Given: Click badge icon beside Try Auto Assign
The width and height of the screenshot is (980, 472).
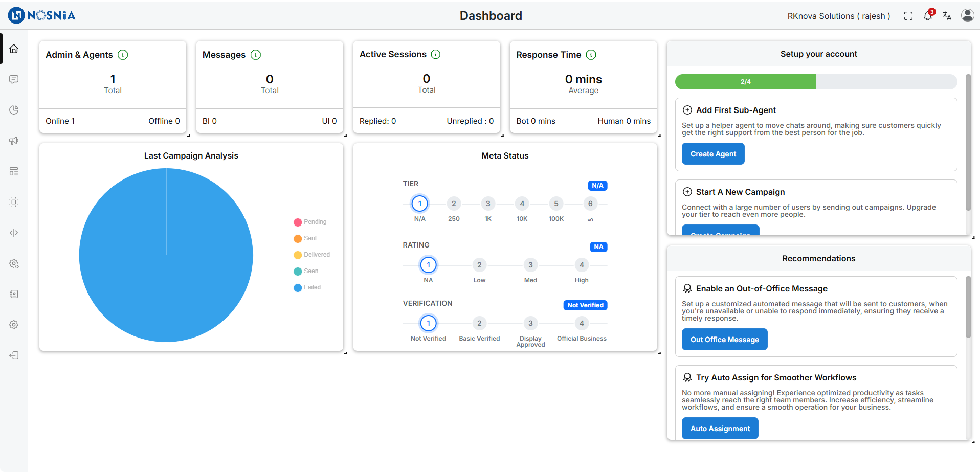Looking at the screenshot, I should [x=687, y=377].
